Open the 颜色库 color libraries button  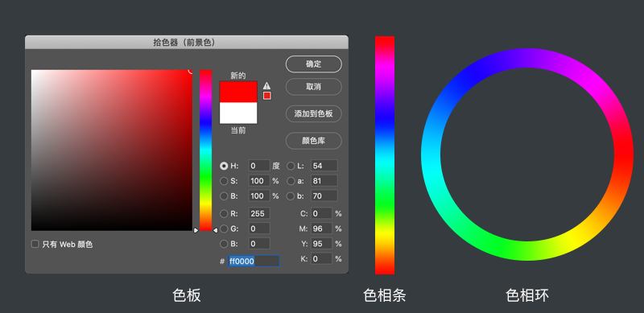[x=314, y=141]
